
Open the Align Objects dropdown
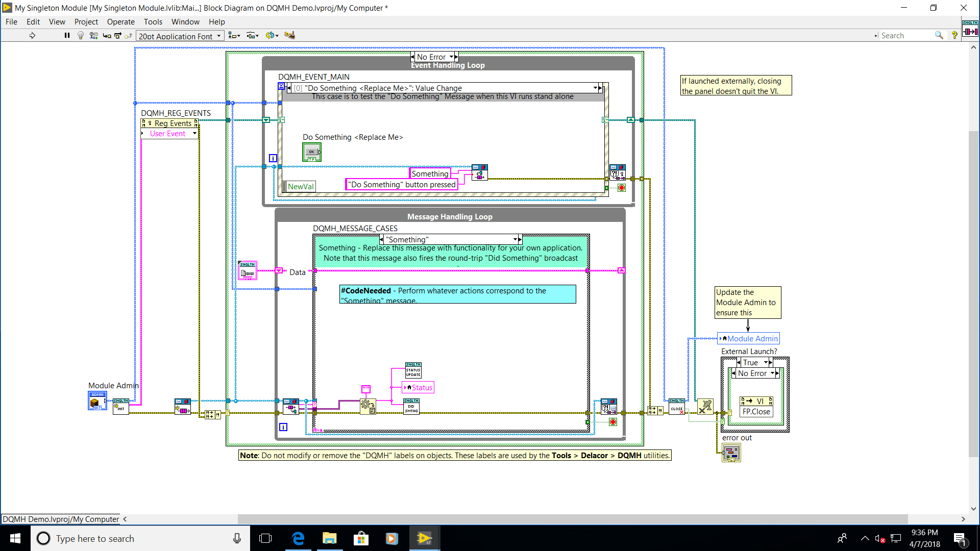234,35
